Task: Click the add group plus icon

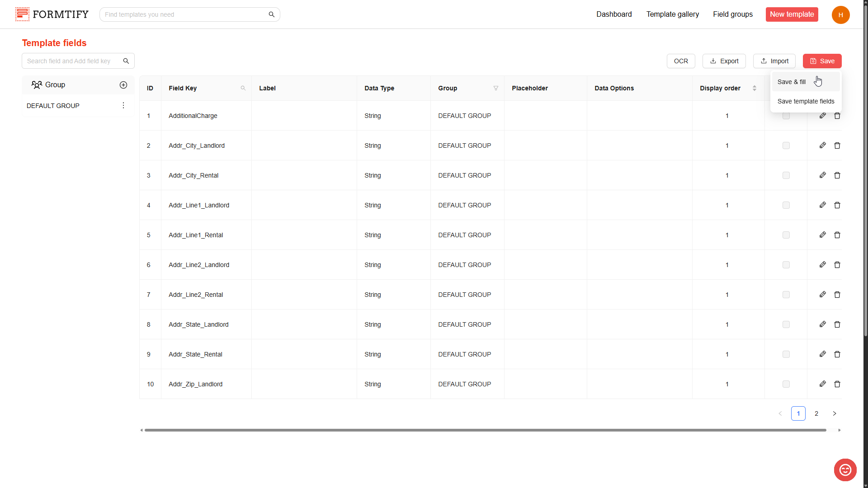Action: (x=123, y=85)
